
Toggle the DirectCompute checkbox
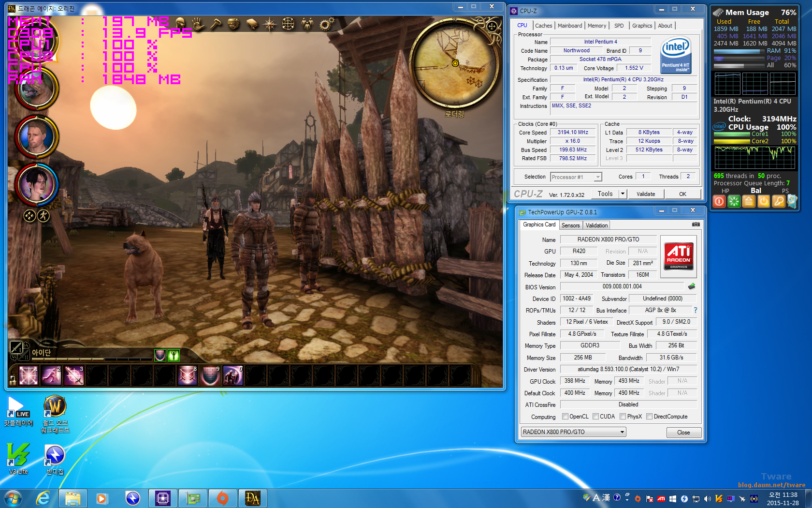click(x=649, y=417)
